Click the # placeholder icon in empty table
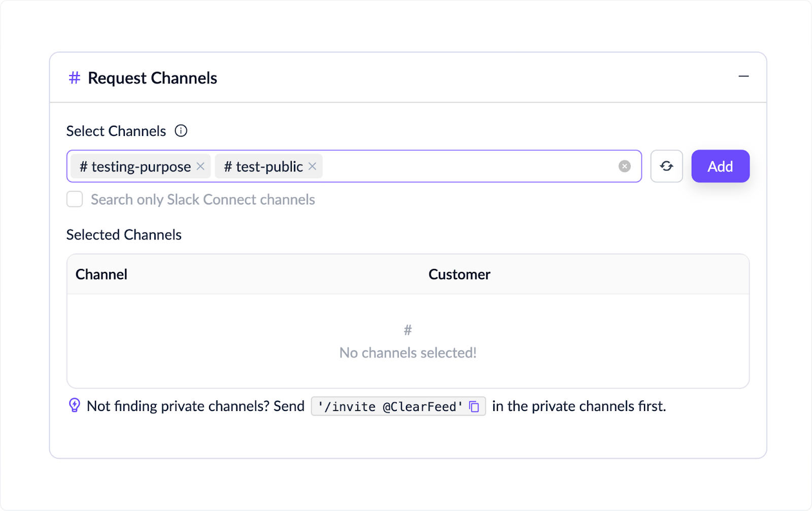The width and height of the screenshot is (812, 511). pos(408,330)
